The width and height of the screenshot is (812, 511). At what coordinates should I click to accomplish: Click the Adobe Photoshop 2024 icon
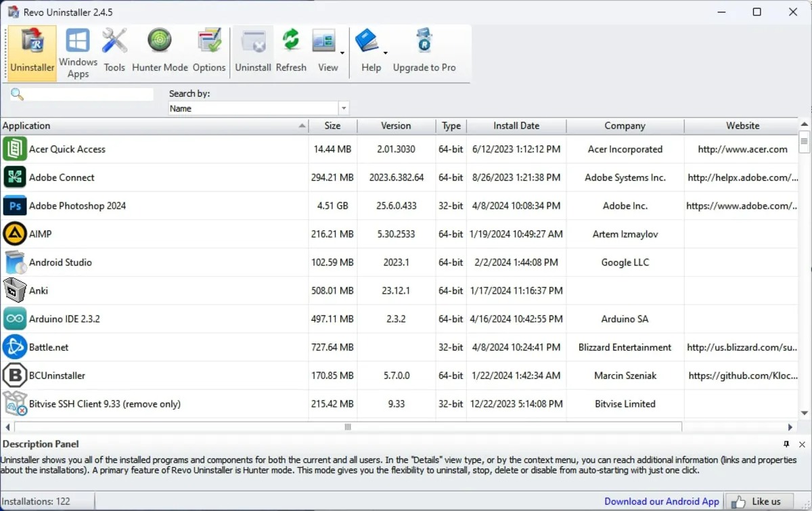coord(14,206)
